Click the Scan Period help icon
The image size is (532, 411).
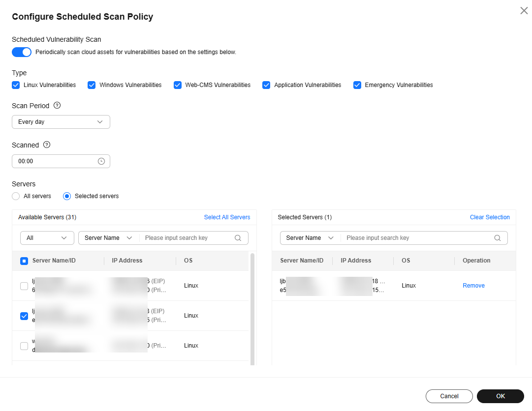[x=57, y=105]
